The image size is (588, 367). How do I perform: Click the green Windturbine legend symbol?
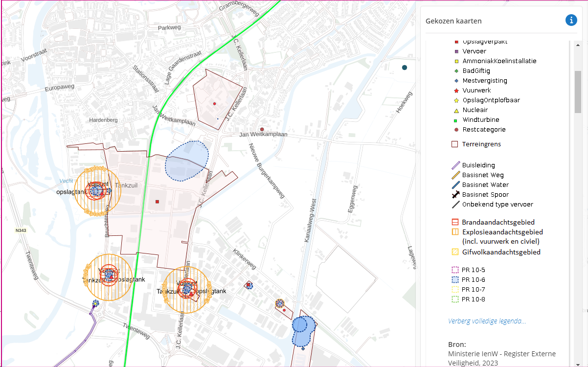[456, 120]
